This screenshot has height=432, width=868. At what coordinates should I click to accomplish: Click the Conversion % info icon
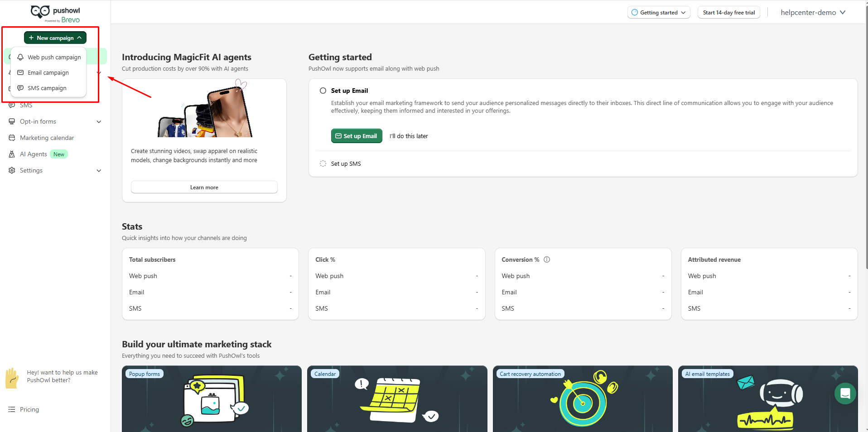[547, 259]
